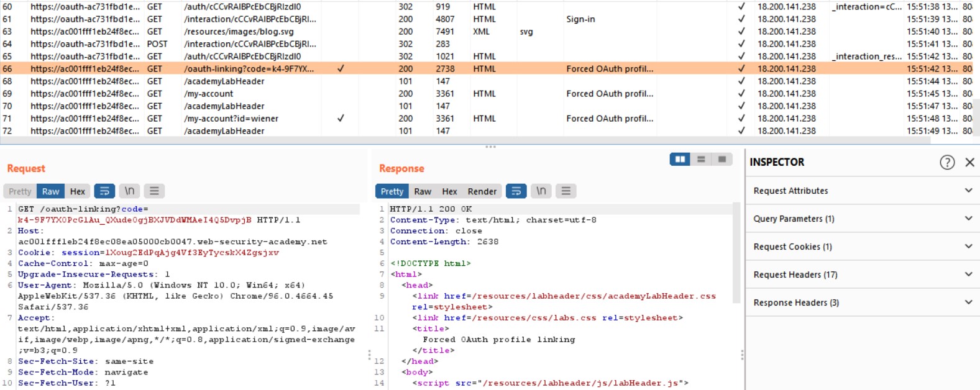The height and width of the screenshot is (390, 980).
Task: Select row 64 POST interaction request
Action: click(x=487, y=44)
